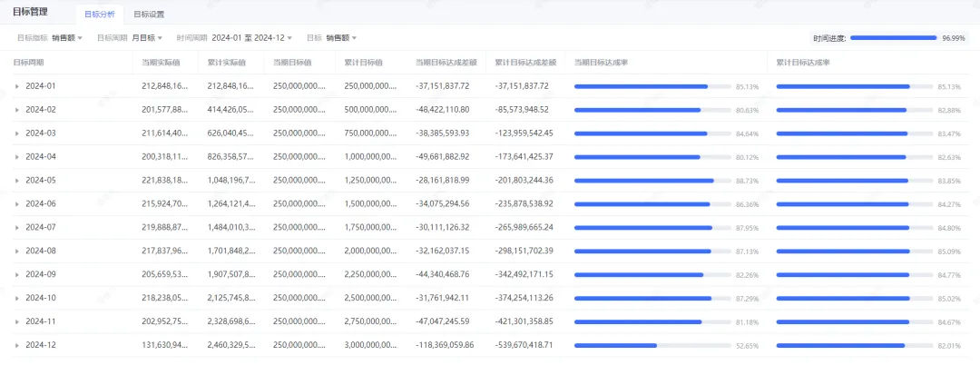Click the -539,670,418.71 cumulative gap cell
The width and height of the screenshot is (980, 385).
tap(522, 346)
